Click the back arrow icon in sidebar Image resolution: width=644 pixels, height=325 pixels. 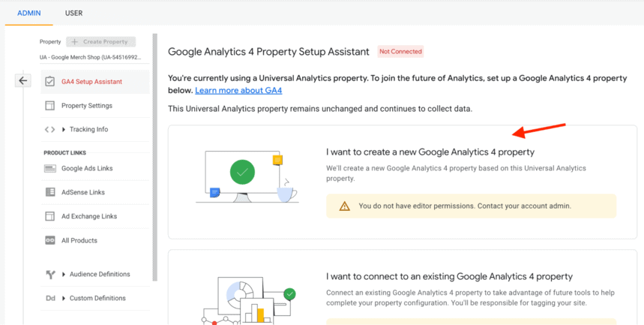pyautogui.click(x=23, y=80)
